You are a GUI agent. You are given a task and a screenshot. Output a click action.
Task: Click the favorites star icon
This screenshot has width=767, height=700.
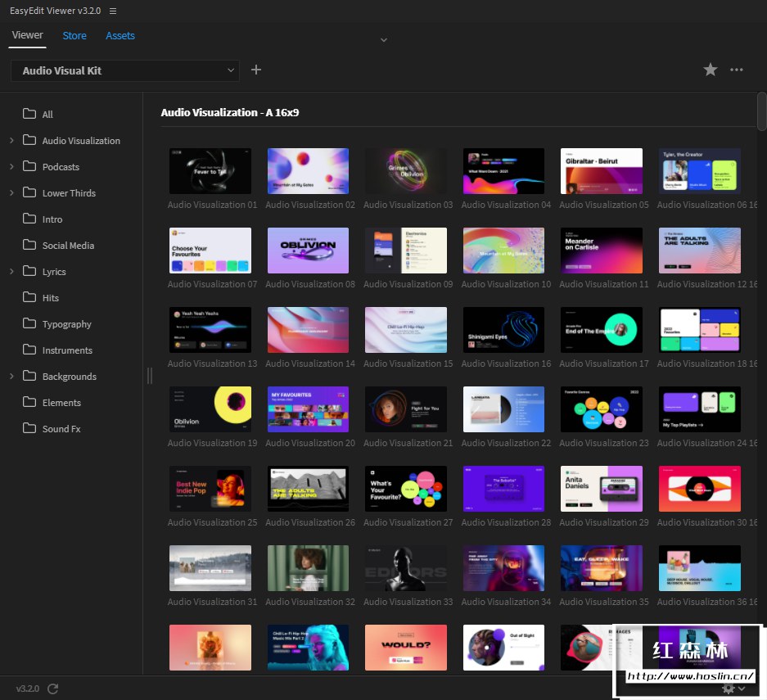711,70
